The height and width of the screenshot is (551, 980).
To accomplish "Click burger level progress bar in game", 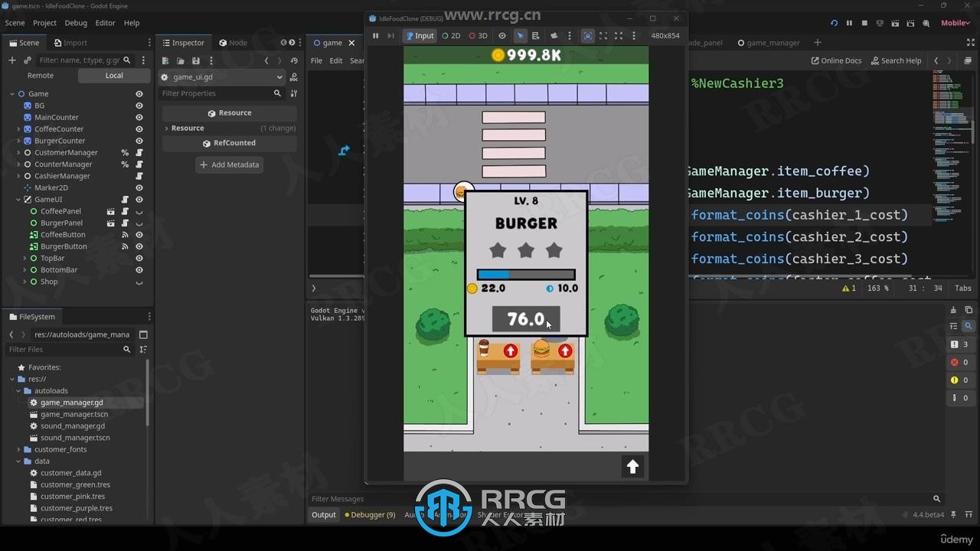I will tap(526, 274).
